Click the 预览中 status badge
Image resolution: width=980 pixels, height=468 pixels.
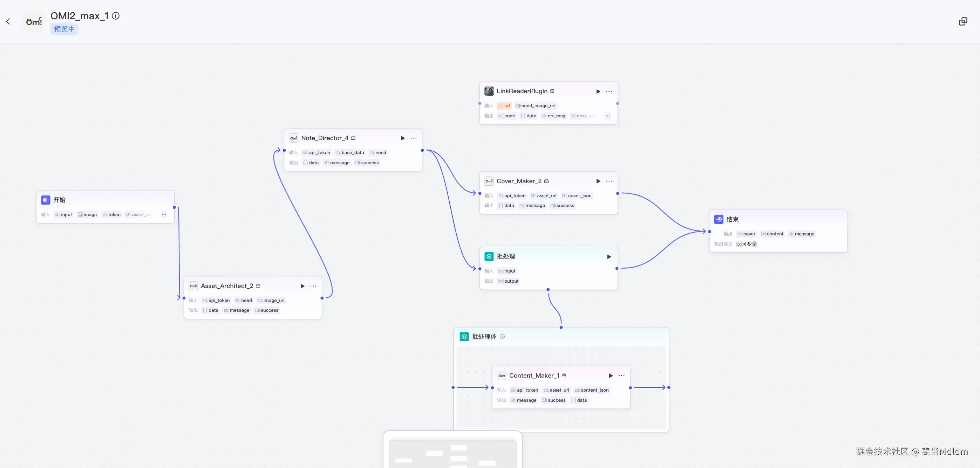(x=64, y=29)
